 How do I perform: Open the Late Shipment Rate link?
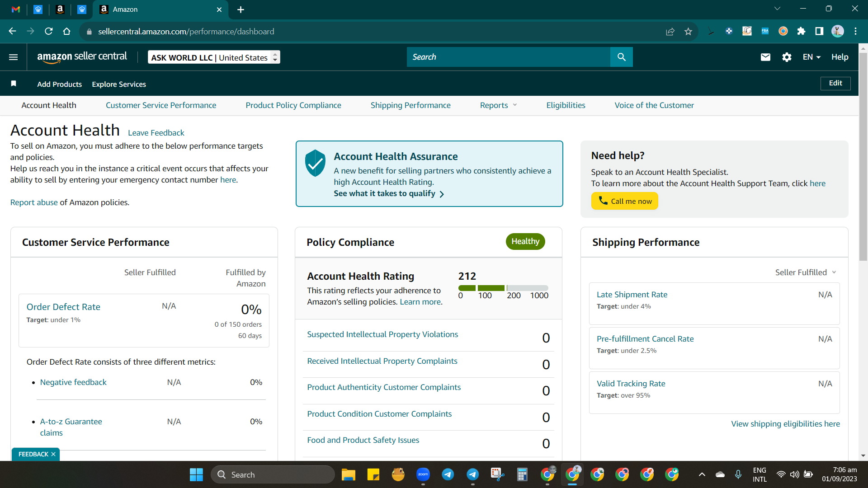(x=632, y=295)
